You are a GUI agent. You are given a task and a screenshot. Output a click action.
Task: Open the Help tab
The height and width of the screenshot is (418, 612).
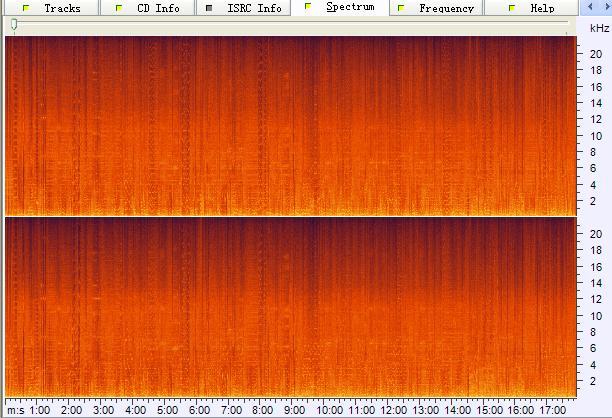coord(532,8)
